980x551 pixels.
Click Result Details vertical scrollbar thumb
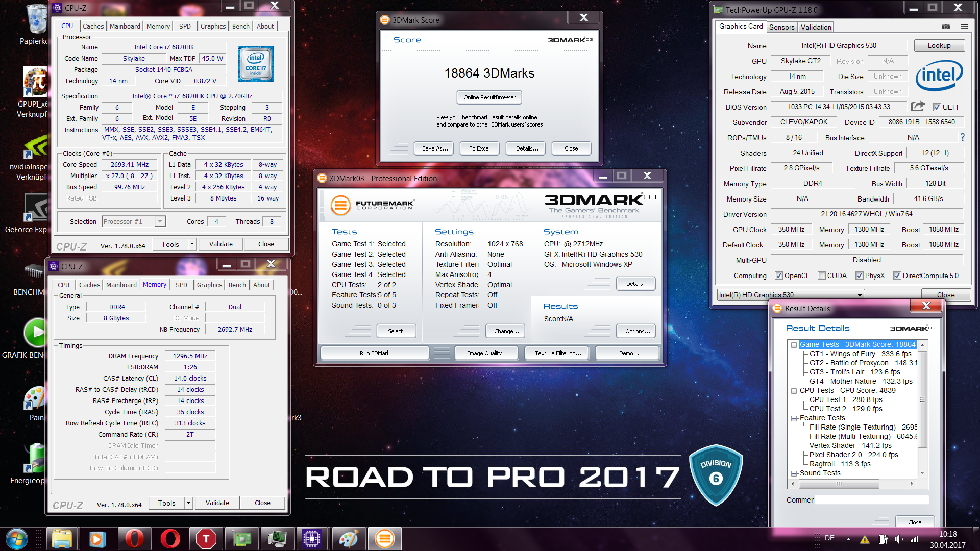click(x=922, y=399)
